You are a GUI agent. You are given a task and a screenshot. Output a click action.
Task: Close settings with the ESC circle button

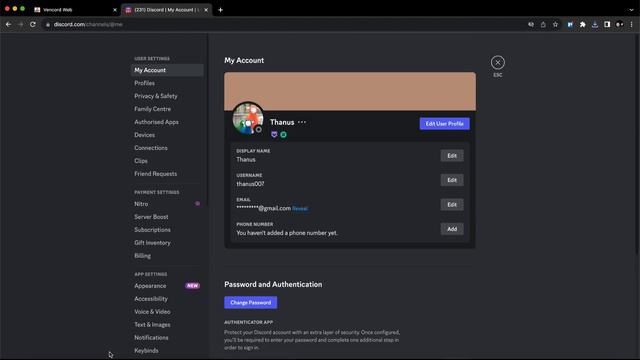(x=498, y=62)
